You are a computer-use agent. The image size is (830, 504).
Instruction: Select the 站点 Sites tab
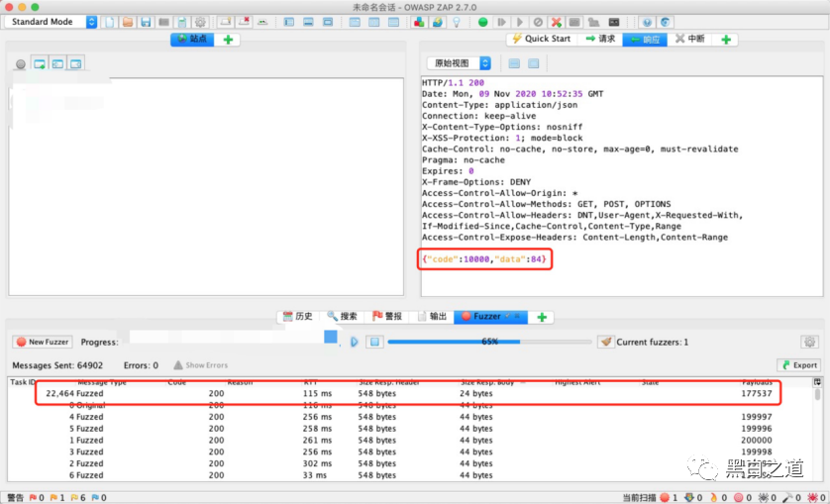192,40
